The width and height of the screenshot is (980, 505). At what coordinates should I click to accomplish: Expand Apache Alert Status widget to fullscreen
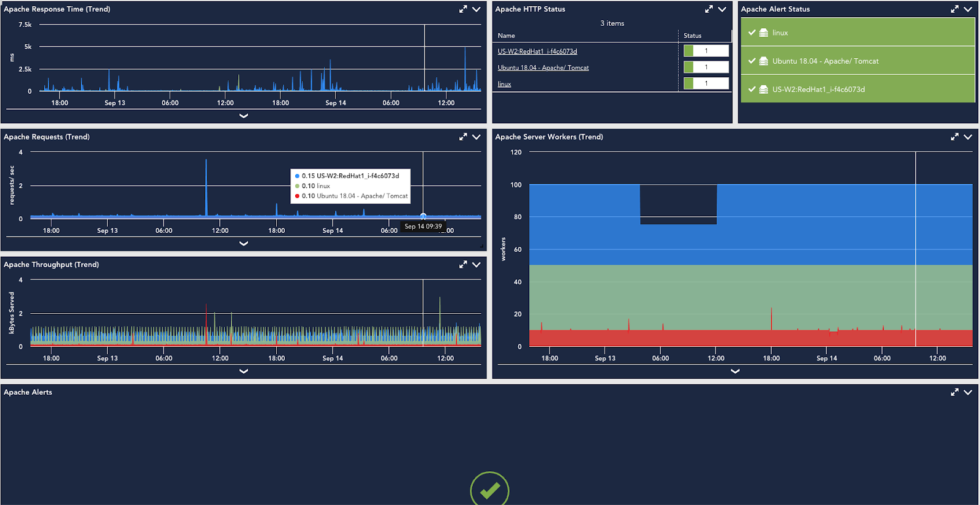tap(954, 9)
